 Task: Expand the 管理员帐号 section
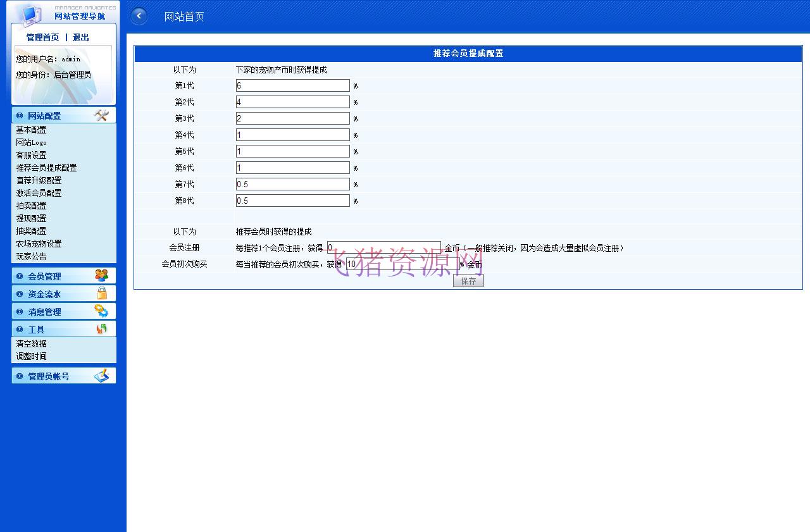48,376
